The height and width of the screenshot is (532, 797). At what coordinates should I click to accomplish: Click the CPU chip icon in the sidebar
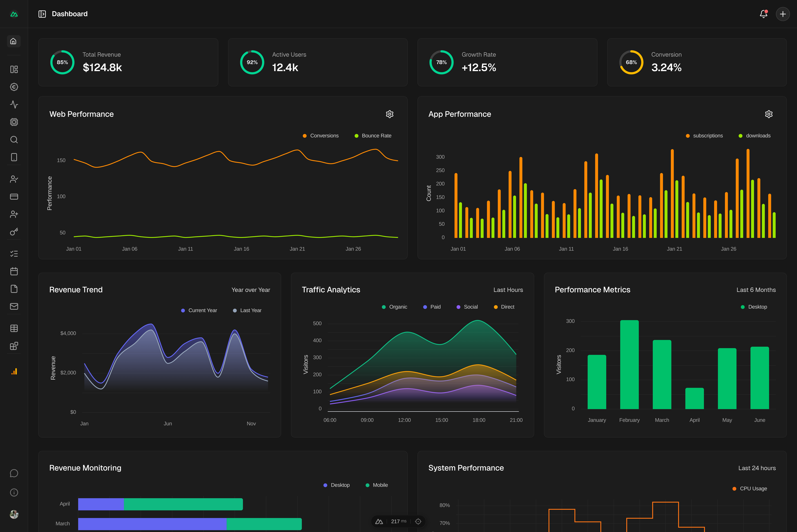14,122
